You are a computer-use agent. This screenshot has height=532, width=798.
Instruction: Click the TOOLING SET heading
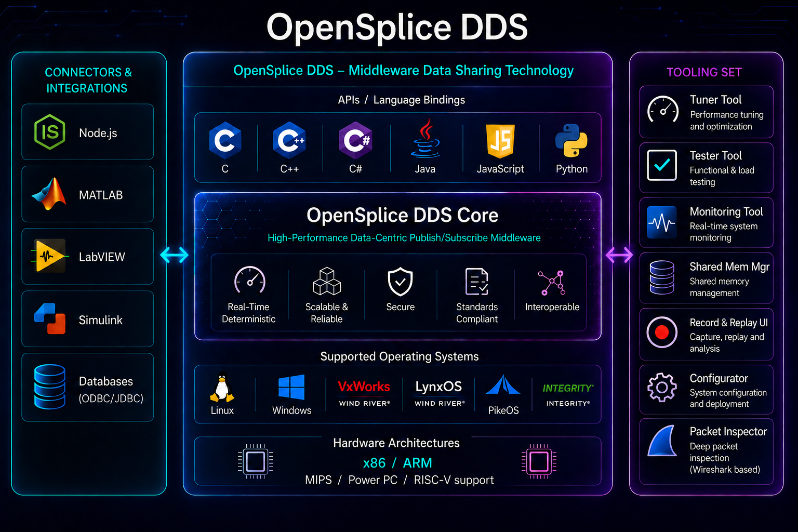(704, 72)
